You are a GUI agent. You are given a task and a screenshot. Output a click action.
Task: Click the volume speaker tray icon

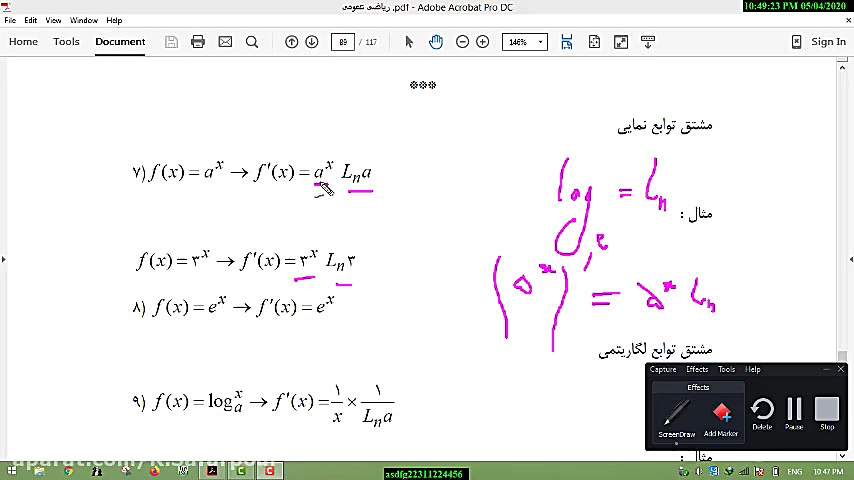[699, 471]
